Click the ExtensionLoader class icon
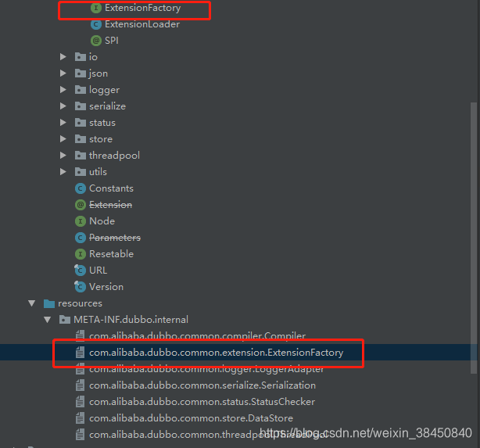Viewport: 480px width, 448px height. pos(96,24)
